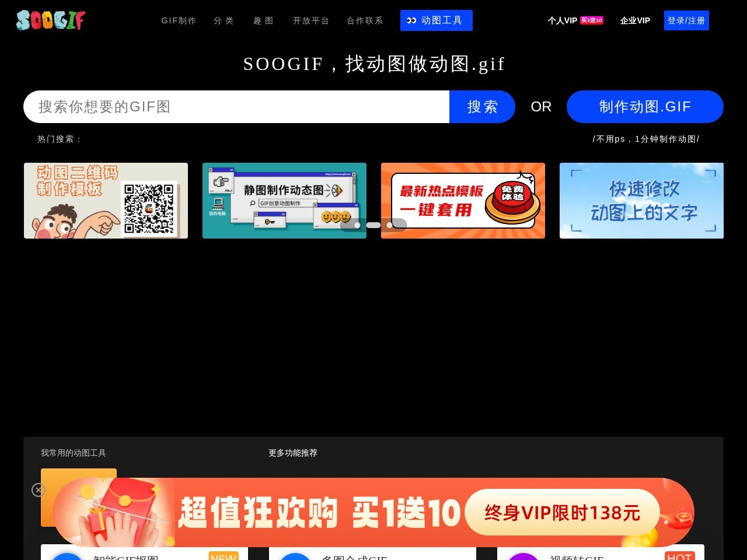This screenshot has width=747, height=560.
Task: Click the SOOGIF logo
Action: pos(51,20)
